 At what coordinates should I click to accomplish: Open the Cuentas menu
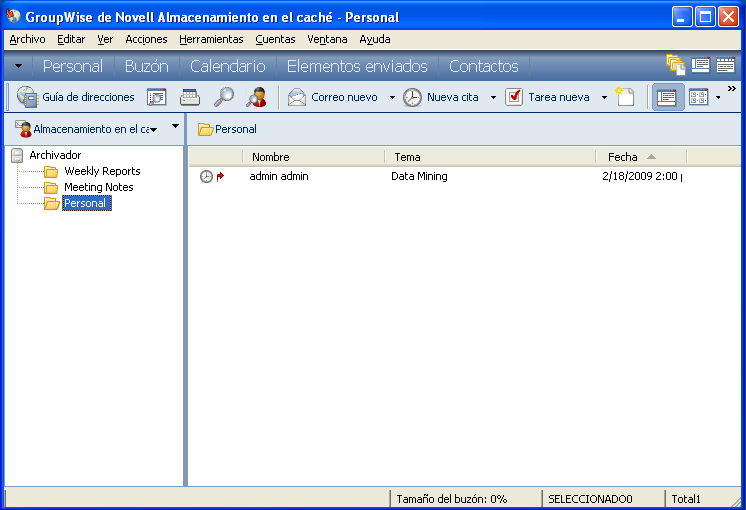(x=275, y=39)
